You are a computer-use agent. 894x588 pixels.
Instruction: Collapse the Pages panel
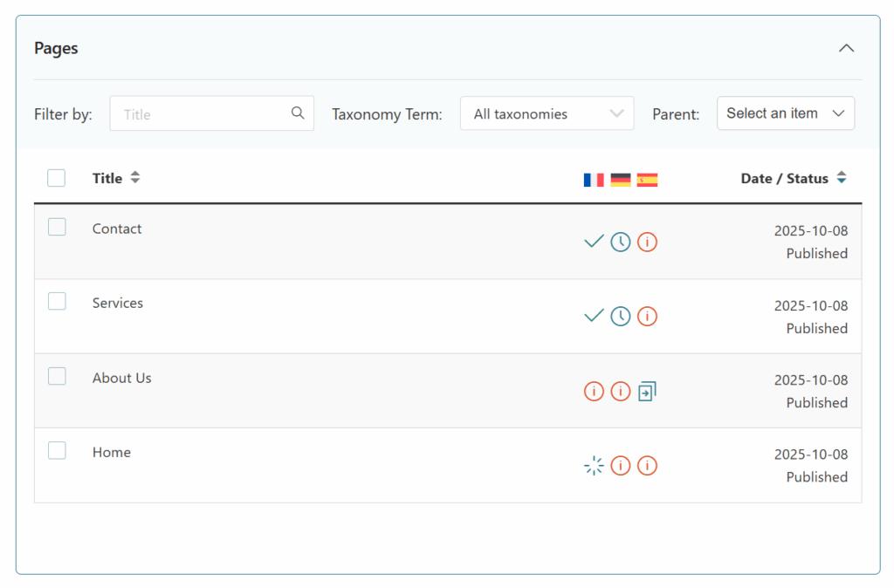point(846,48)
